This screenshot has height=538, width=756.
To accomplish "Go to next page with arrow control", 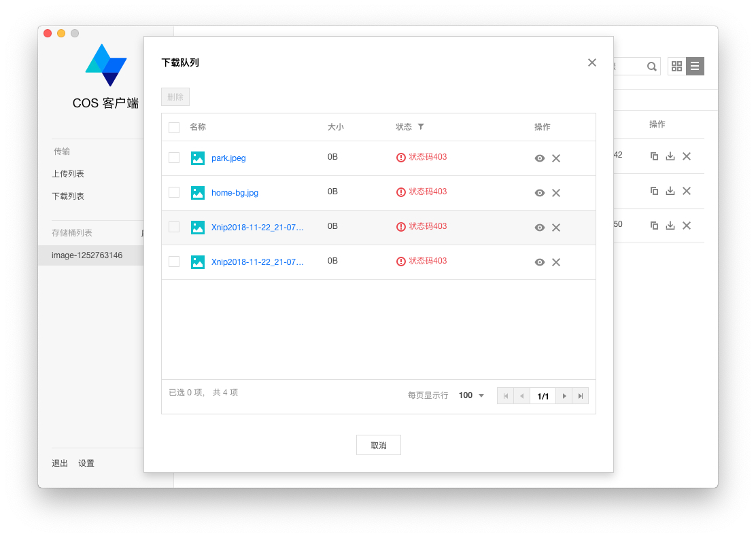I will [x=564, y=395].
